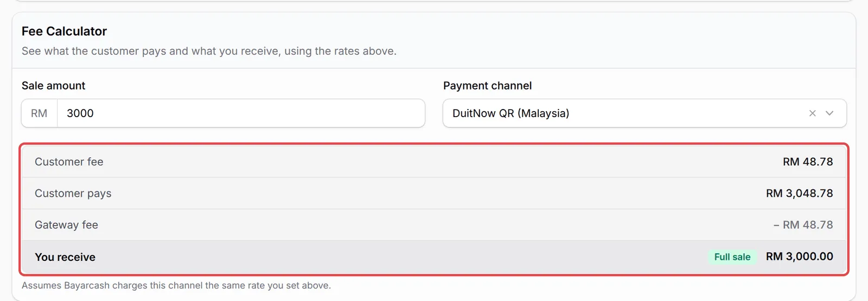The image size is (868, 301).
Task: Select the Fee Calculator heading
Action: [x=64, y=31]
